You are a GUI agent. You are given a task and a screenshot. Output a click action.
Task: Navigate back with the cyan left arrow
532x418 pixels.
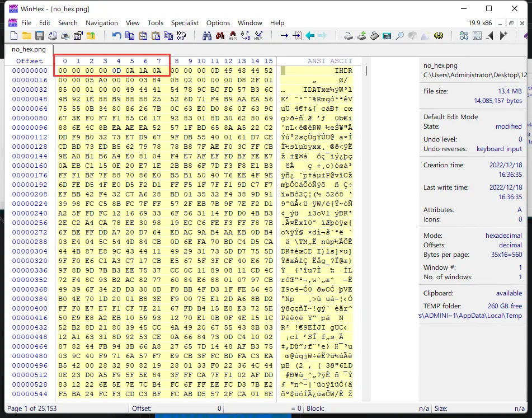[309, 36]
